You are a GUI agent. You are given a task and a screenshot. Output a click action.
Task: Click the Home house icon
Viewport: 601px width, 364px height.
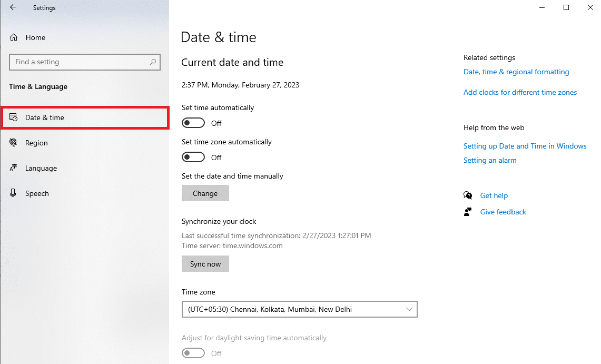click(x=14, y=37)
